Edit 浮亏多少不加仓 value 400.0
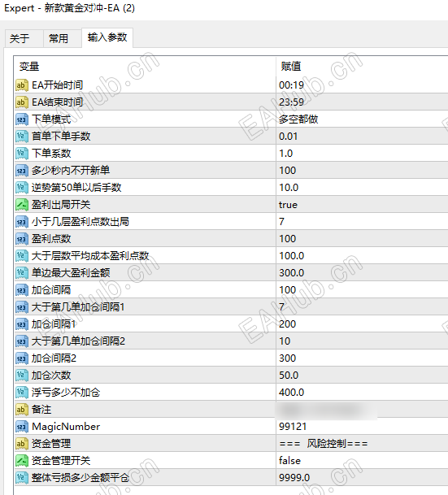The image size is (448, 495). [x=291, y=392]
